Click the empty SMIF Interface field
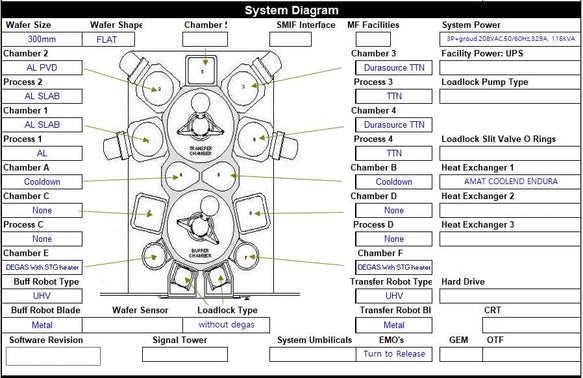Image resolution: width=583 pixels, height=378 pixels. point(290,39)
